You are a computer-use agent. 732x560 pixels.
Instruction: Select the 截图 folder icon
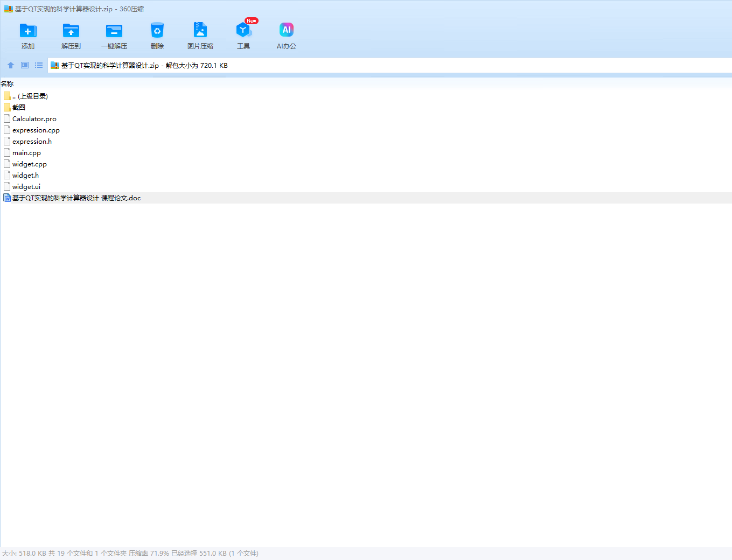point(7,107)
